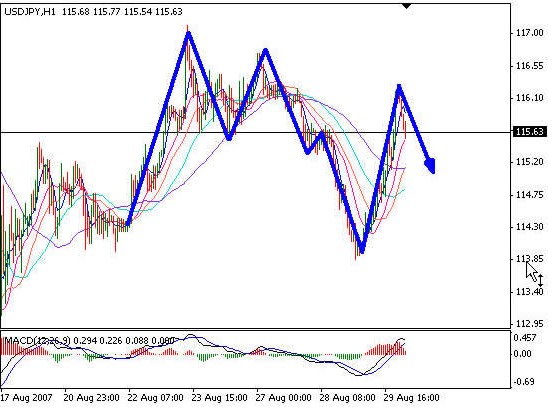The height and width of the screenshot is (408, 553).
Task: Click the -0.69 MACD scale value
Action: click(x=524, y=382)
